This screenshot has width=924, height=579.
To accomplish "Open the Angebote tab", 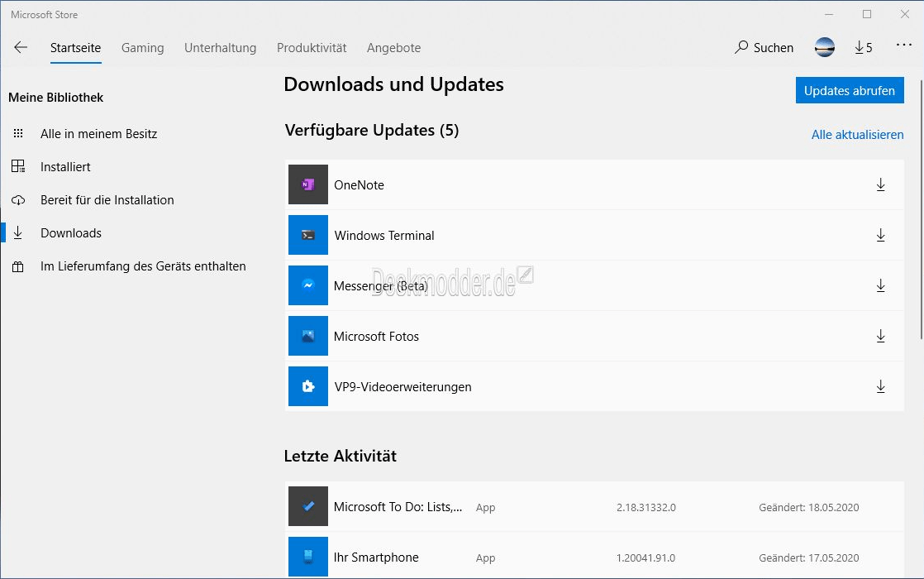I will [x=393, y=48].
